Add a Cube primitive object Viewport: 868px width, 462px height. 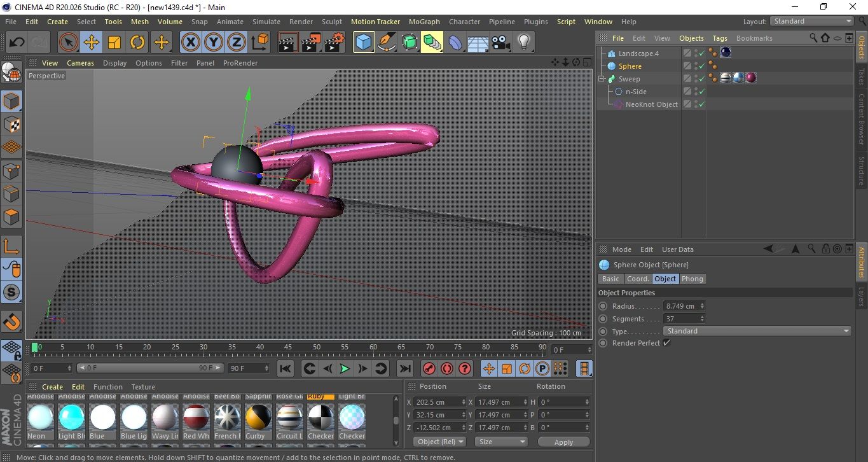pos(363,43)
